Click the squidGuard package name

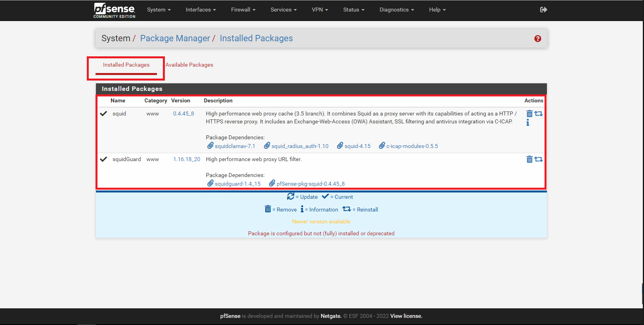click(x=127, y=159)
